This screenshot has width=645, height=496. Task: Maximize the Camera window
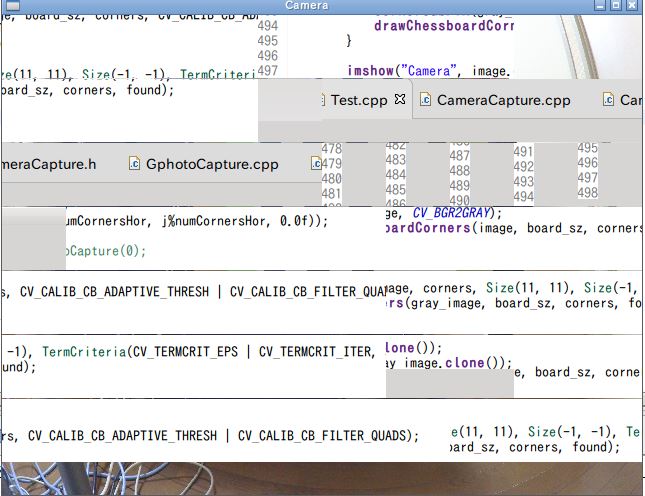616,5
